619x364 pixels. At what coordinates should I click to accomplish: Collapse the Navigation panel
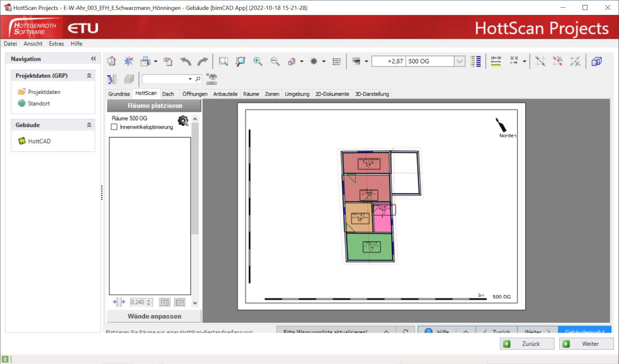(93, 59)
